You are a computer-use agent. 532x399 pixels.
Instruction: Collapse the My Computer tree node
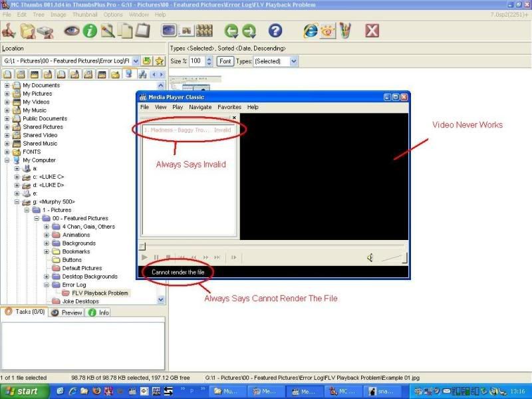pos(7,160)
